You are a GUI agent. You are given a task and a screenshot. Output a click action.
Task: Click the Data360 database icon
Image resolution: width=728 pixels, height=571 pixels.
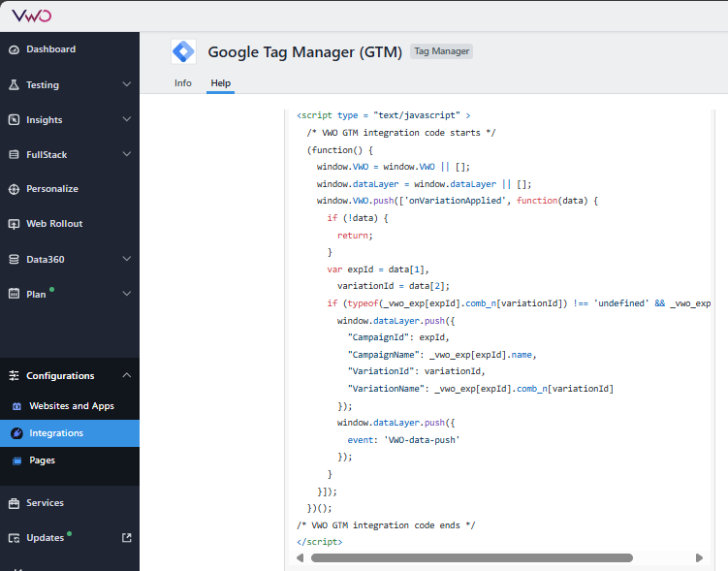pyautogui.click(x=14, y=259)
